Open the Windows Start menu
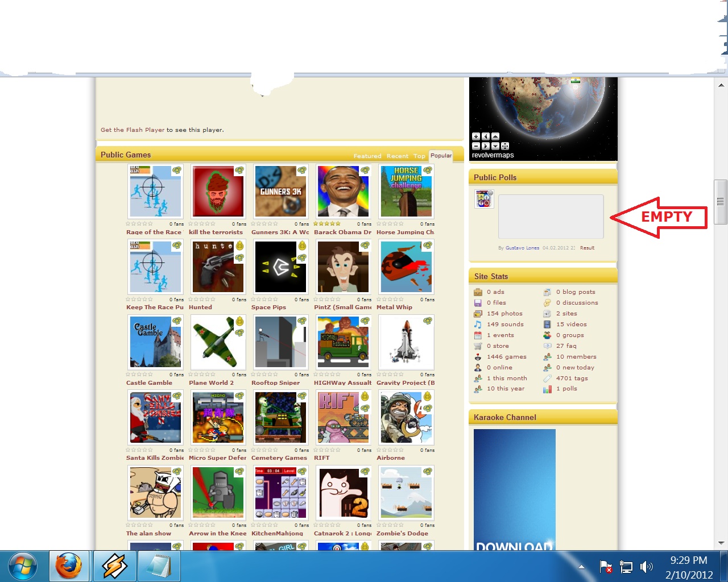Image resolution: width=728 pixels, height=582 pixels. (23, 566)
